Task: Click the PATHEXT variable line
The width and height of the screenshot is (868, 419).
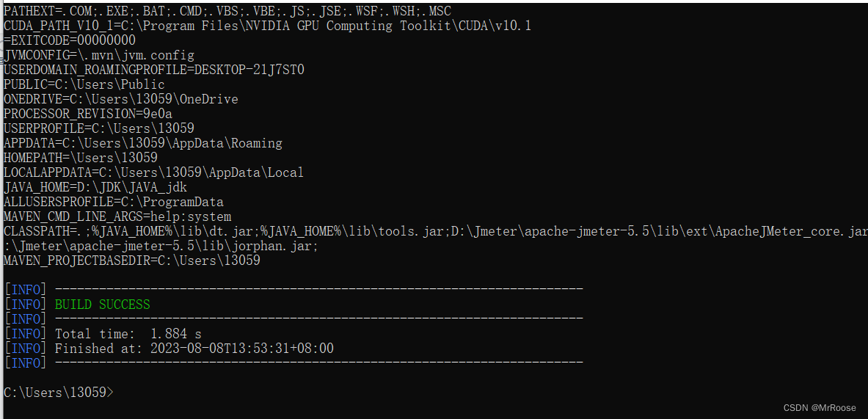Action: pos(227,11)
